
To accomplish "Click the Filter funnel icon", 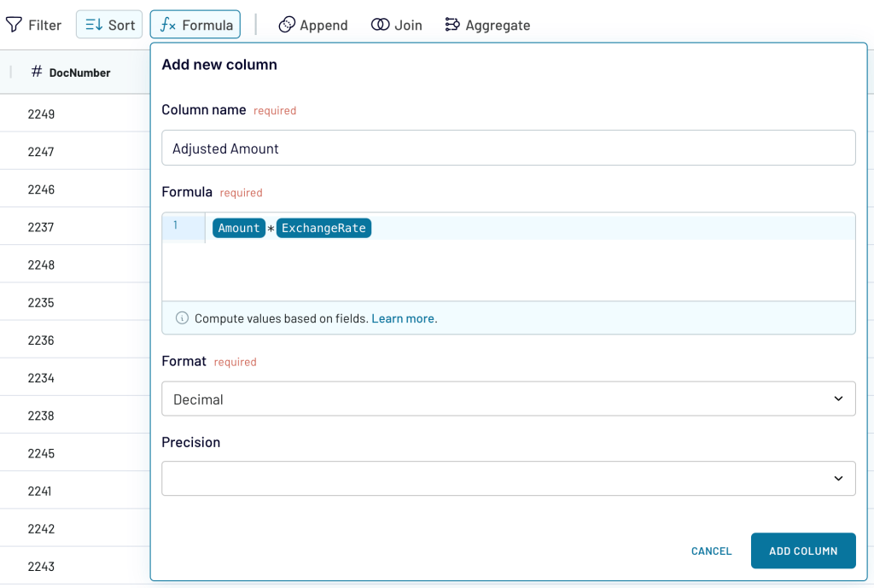I will [x=14, y=25].
